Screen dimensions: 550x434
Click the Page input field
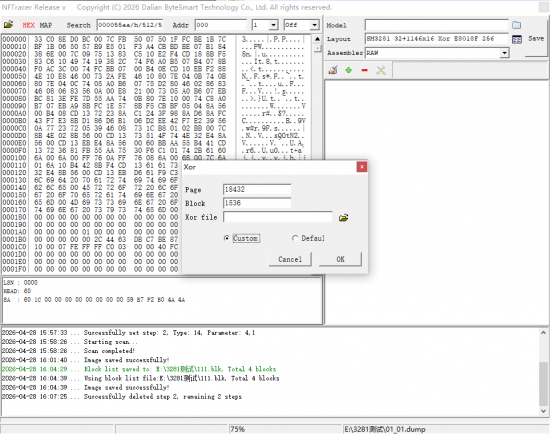click(257, 189)
